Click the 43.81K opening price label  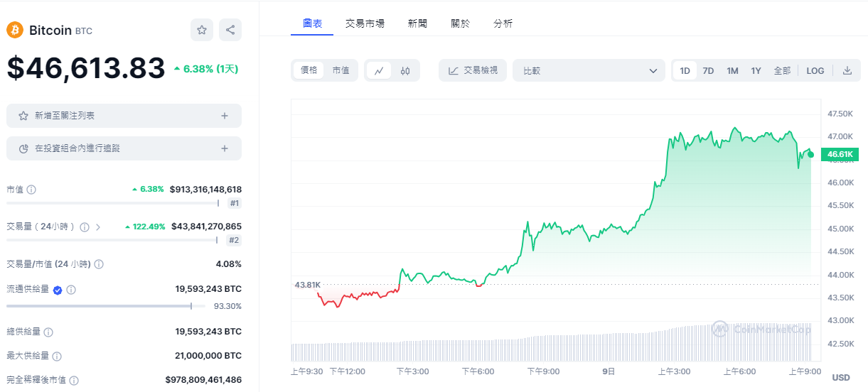click(307, 285)
